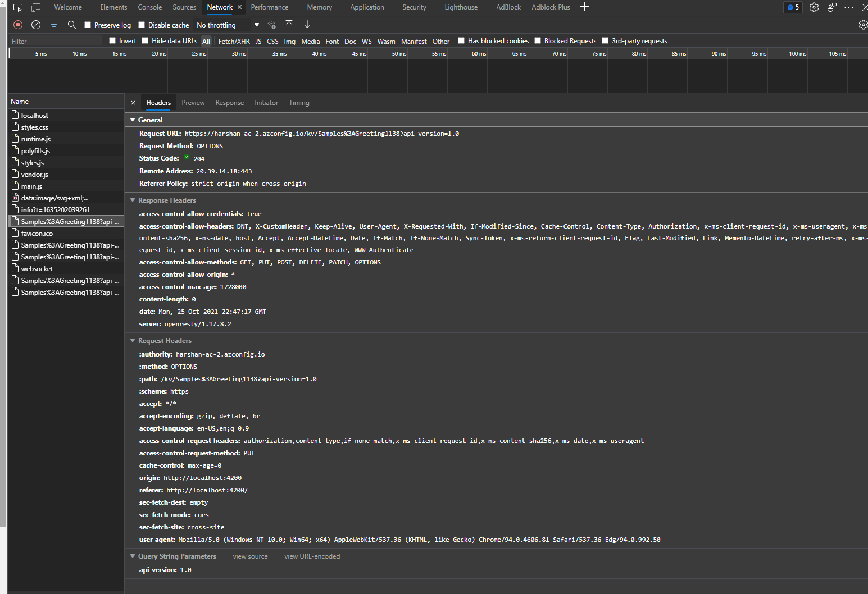Viewport: 868px width, 594px height.
Task: Open the Security tab
Action: (415, 7)
